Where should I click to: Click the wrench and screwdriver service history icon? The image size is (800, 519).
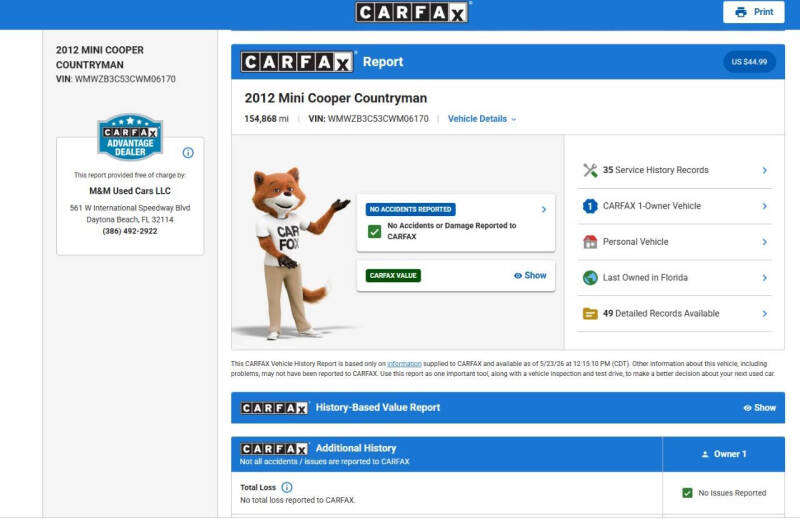pos(590,170)
